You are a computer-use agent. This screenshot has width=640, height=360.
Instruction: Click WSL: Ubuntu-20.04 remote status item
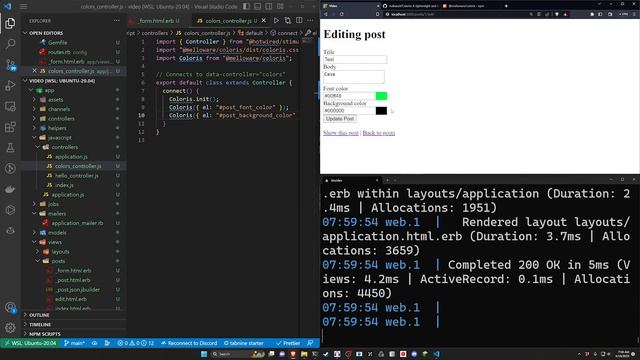point(30,343)
